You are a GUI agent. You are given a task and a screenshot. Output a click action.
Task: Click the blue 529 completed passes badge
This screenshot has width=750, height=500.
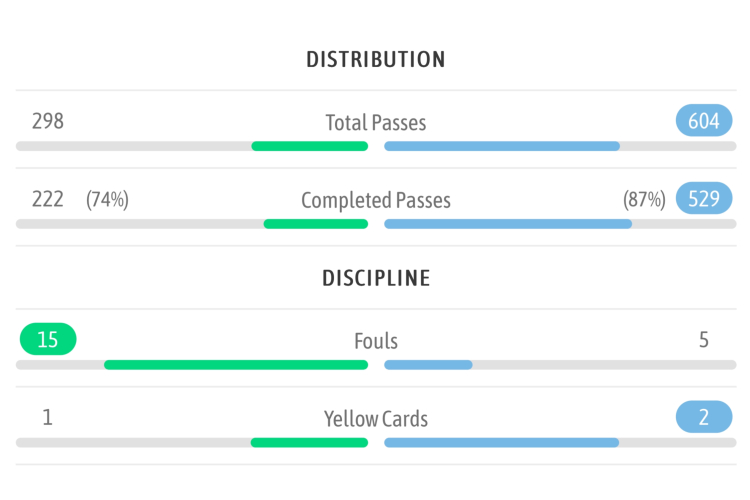point(704,199)
